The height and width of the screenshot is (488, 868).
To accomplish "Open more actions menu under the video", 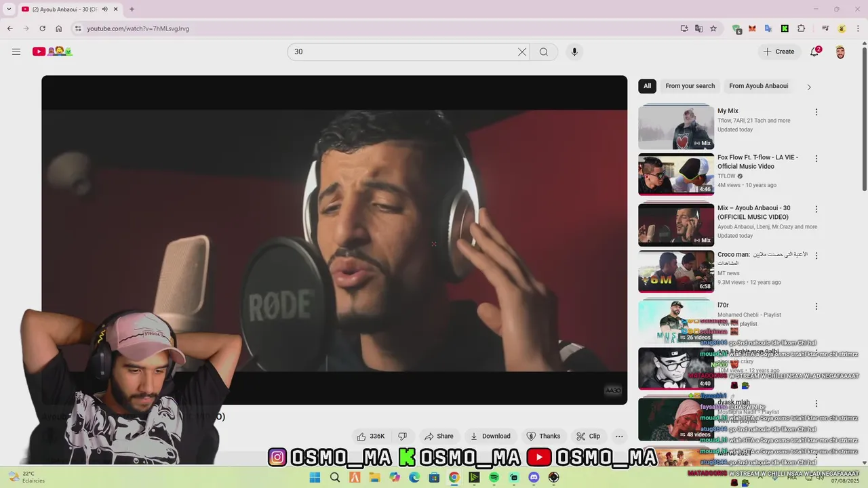I will pos(619,436).
